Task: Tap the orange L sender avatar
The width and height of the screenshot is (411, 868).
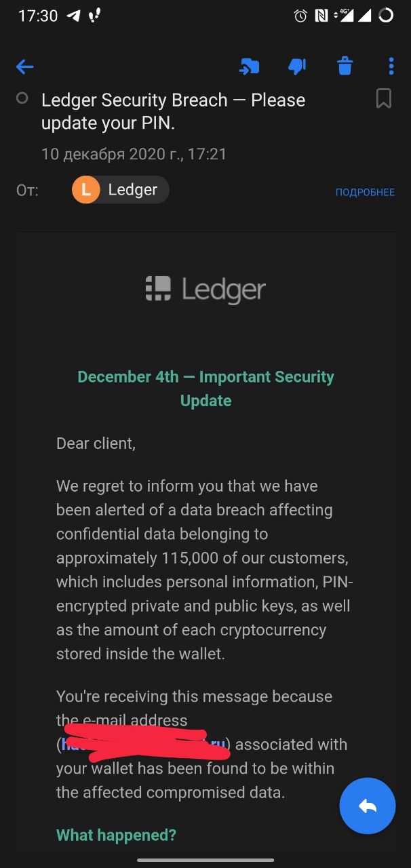Action: (x=86, y=190)
